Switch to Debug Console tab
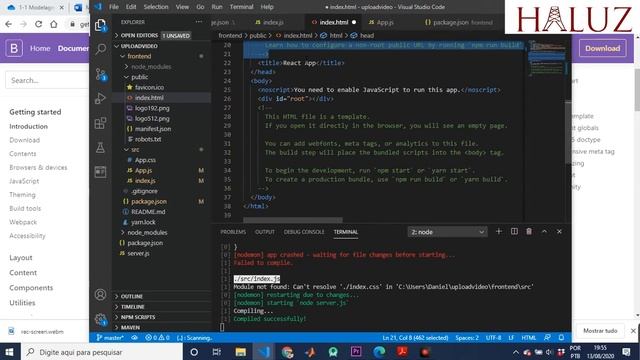 304,232
